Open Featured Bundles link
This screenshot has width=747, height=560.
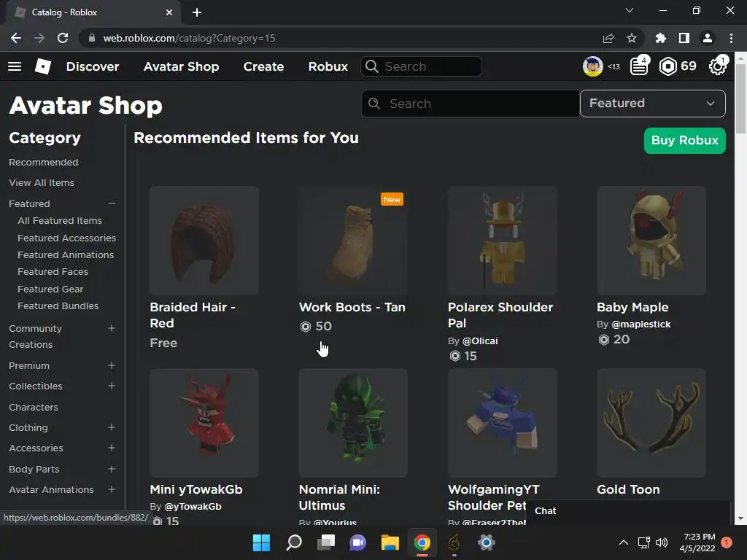coord(58,306)
